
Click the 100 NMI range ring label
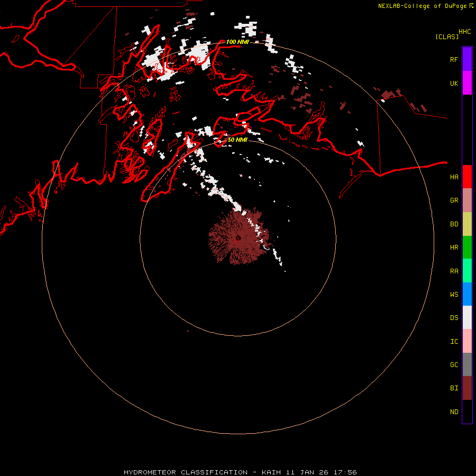(237, 42)
